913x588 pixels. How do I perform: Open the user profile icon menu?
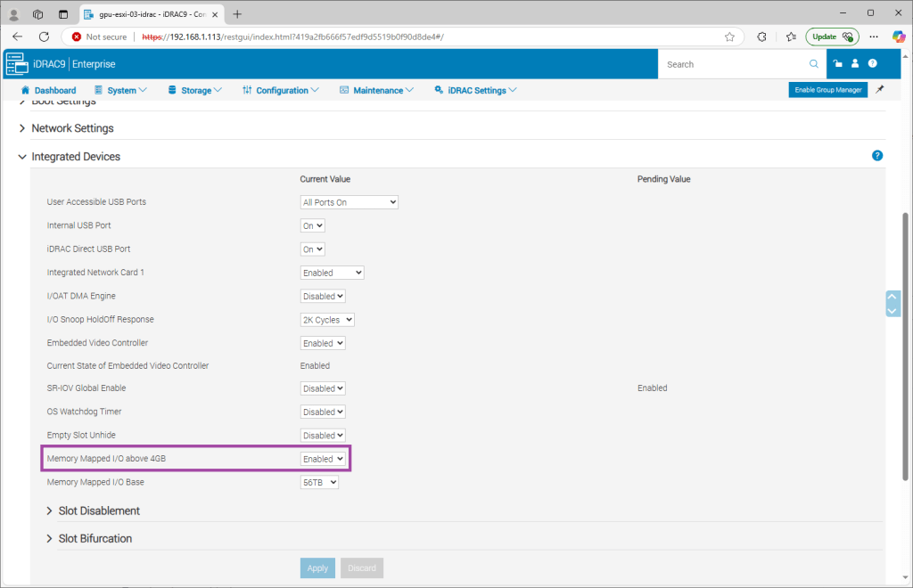point(855,64)
